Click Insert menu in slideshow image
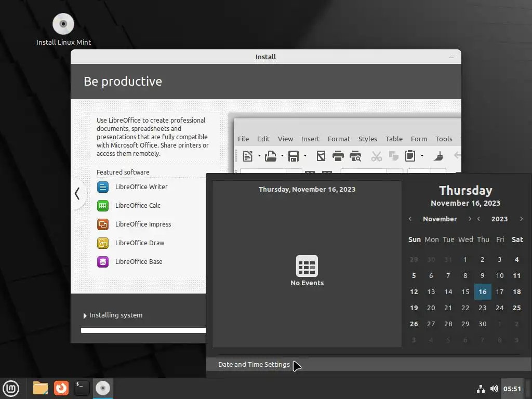This screenshot has height=399, width=532. (x=310, y=139)
